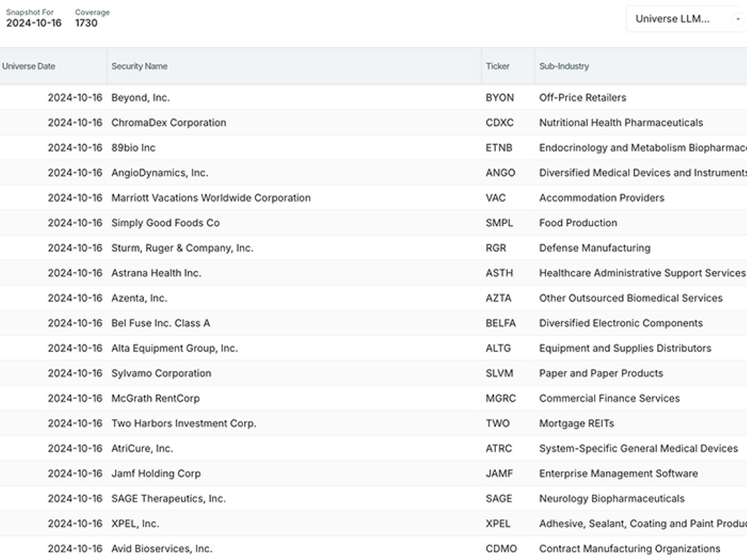The width and height of the screenshot is (747, 560).
Task: Click the Coverage value 1730
Action: coord(86,23)
